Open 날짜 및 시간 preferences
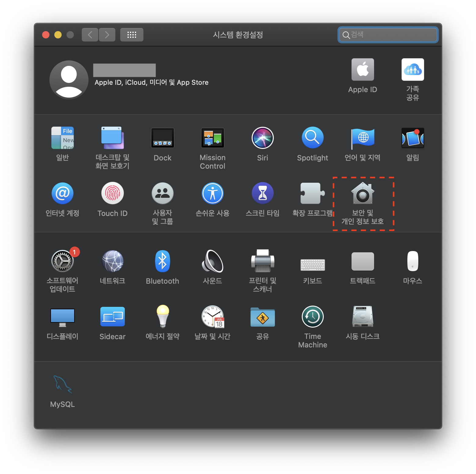The width and height of the screenshot is (476, 474). [213, 317]
